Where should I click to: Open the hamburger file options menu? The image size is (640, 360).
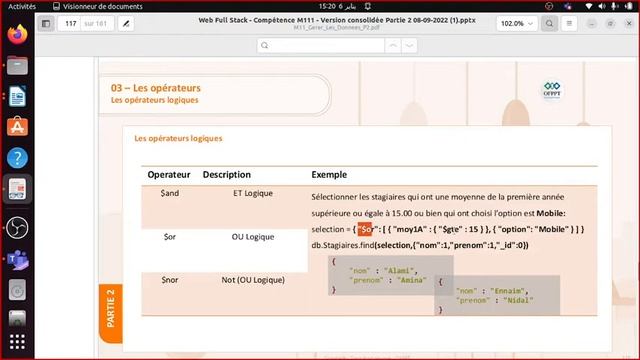[x=569, y=24]
